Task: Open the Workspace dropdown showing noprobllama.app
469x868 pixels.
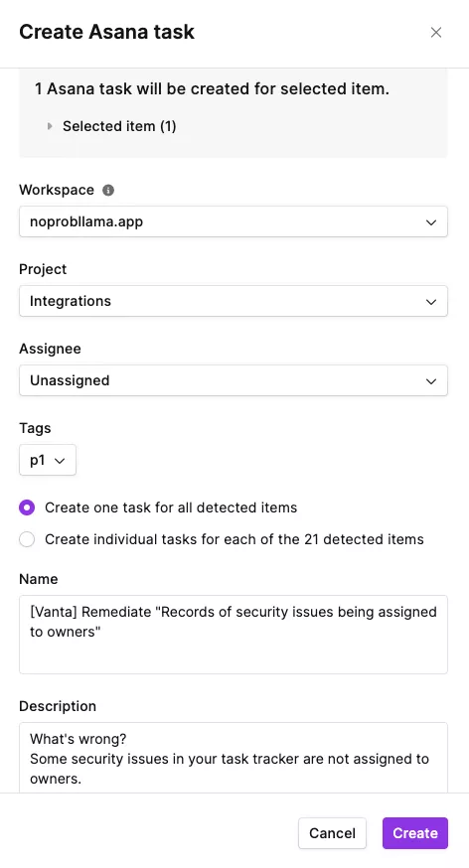Action: coord(234,222)
